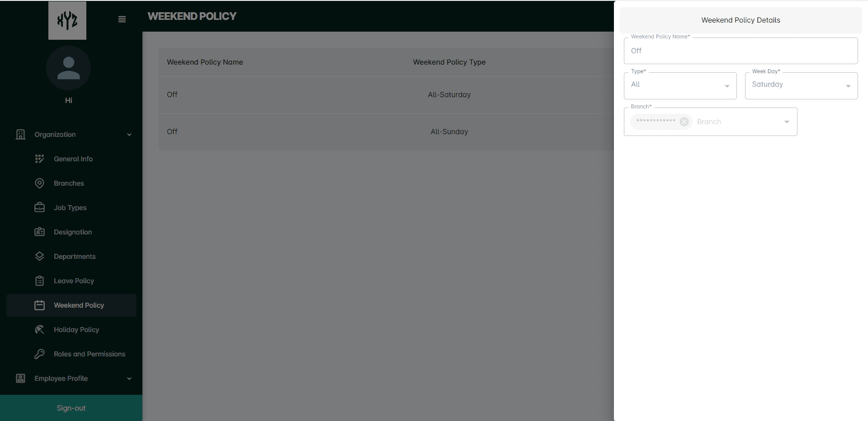Click the Sign-out button
The height and width of the screenshot is (421, 868).
(71, 408)
